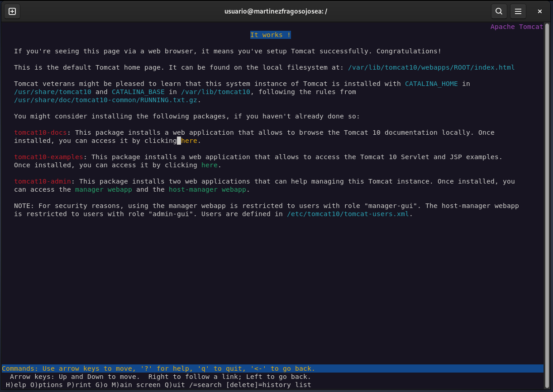The image size is (553, 392).
Task: Open a new terminal tab
Action: coord(12,11)
